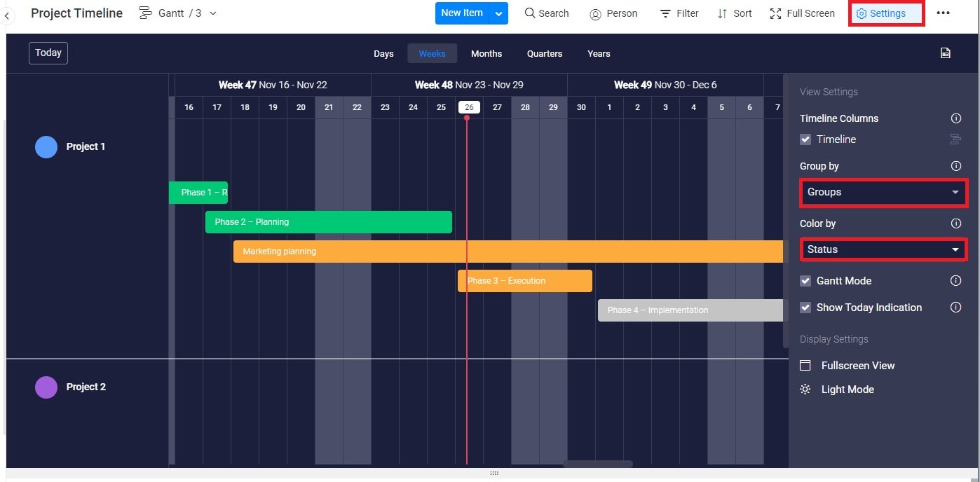Click Fullscreen View label in display settings
The image size is (980, 482).
[x=858, y=366]
